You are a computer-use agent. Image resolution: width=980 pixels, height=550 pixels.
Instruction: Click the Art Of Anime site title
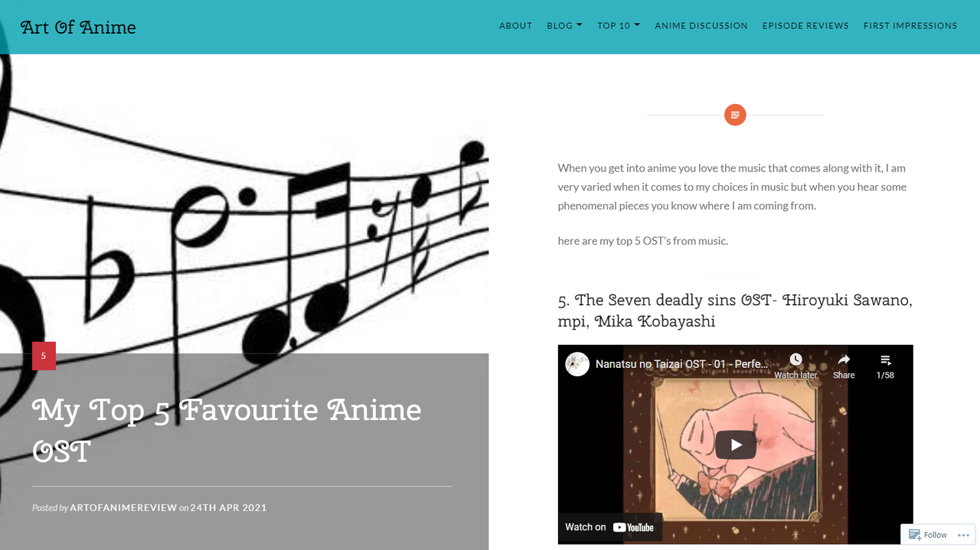78,28
